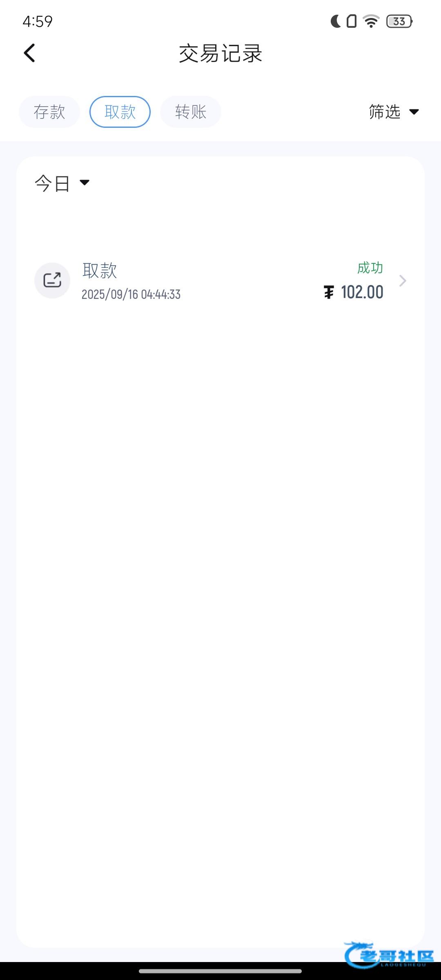Click the 102.00 withdrawal amount

tap(362, 292)
